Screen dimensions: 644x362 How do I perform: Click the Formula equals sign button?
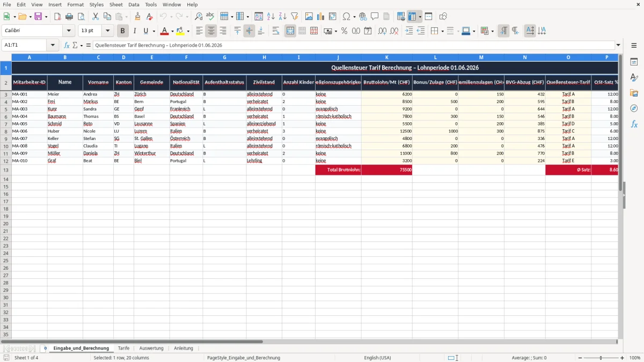[89, 45]
